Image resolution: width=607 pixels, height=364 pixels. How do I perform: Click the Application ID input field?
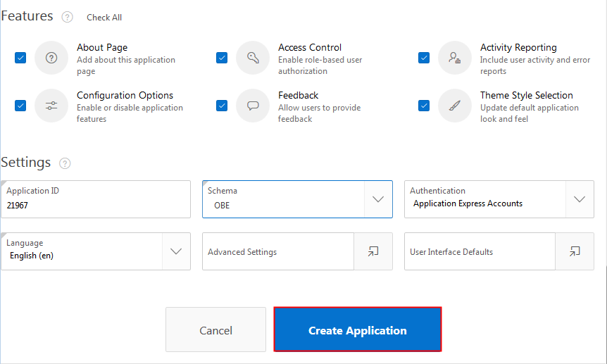[x=96, y=205]
